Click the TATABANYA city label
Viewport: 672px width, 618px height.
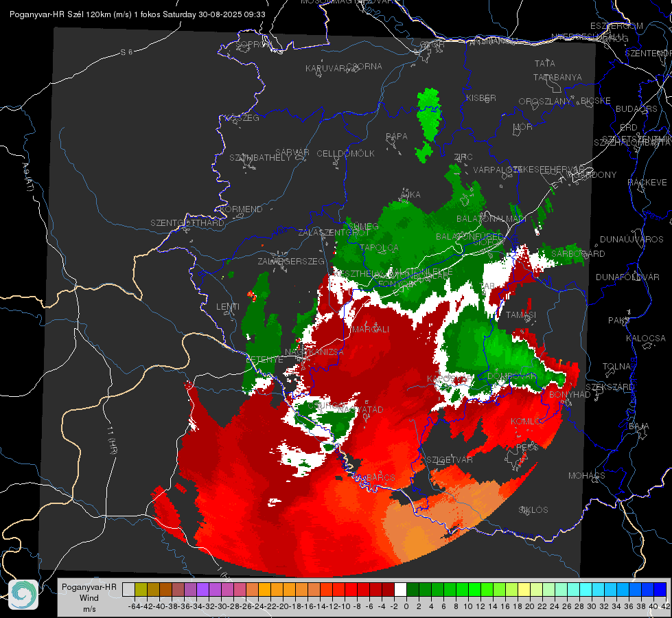point(557,77)
